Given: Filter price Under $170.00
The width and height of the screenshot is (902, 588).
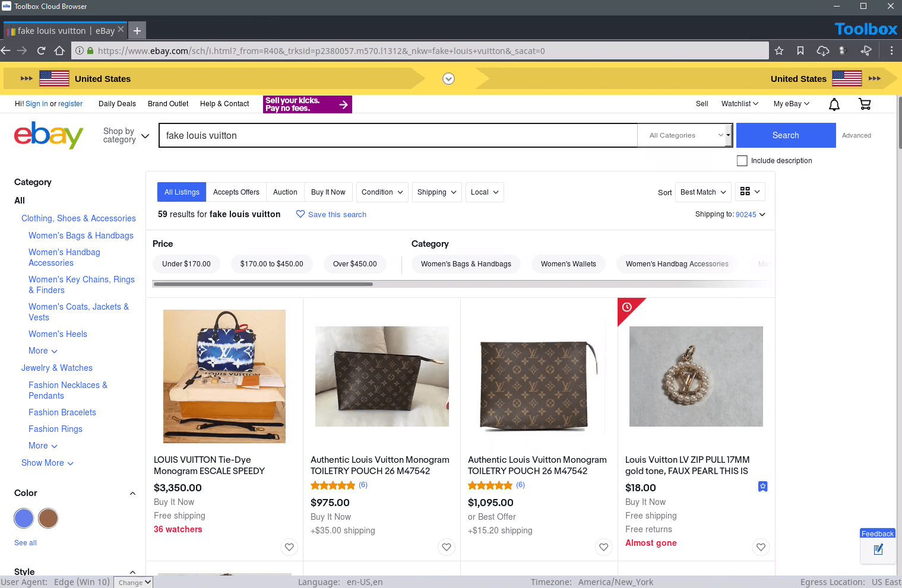Looking at the screenshot, I should (x=186, y=264).
